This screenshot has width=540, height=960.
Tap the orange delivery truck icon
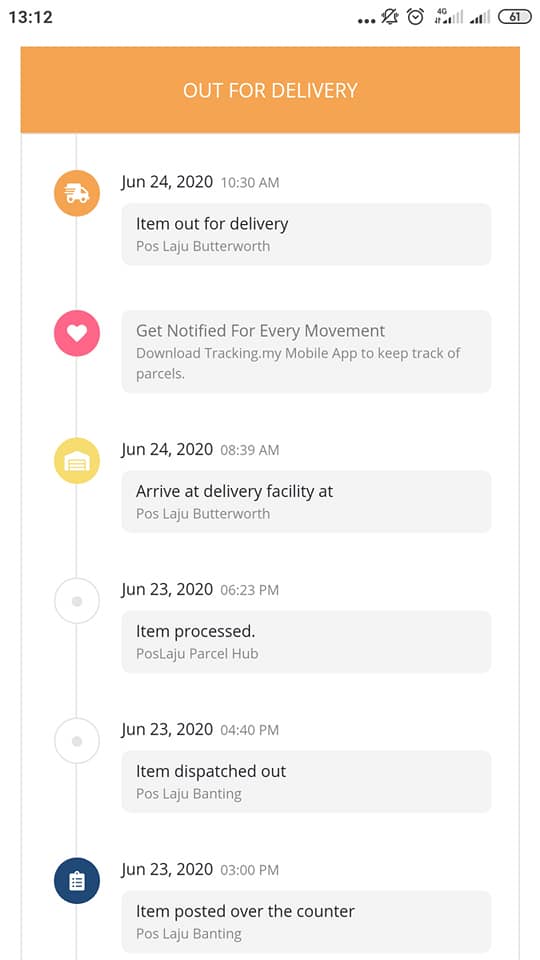coord(77,193)
